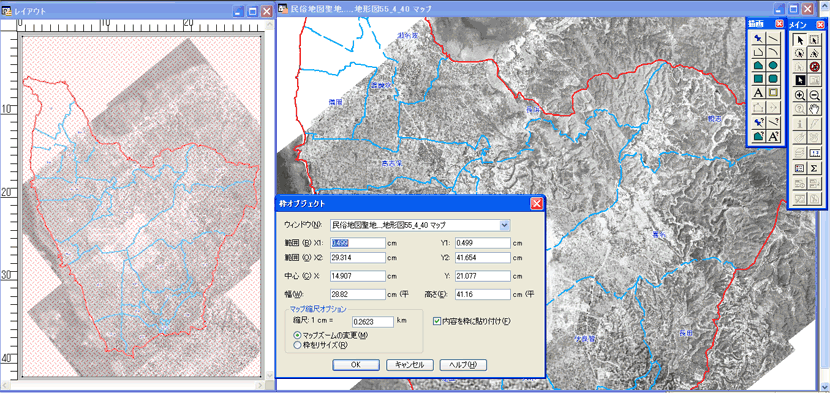Viewport: 830px width, 393px height.
Task: Select the Zoom-out magnifier tool
Action: [x=815, y=95]
